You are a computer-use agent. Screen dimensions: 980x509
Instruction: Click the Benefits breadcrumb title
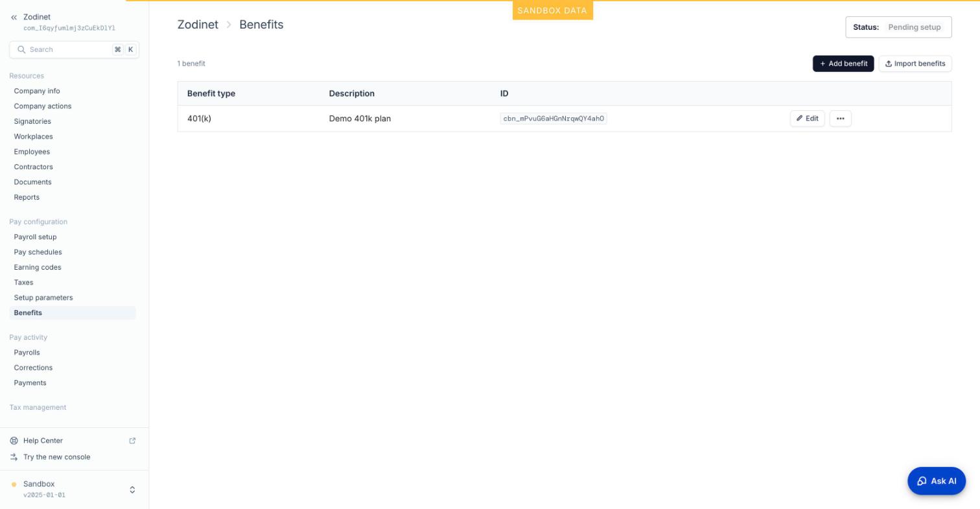tap(261, 25)
